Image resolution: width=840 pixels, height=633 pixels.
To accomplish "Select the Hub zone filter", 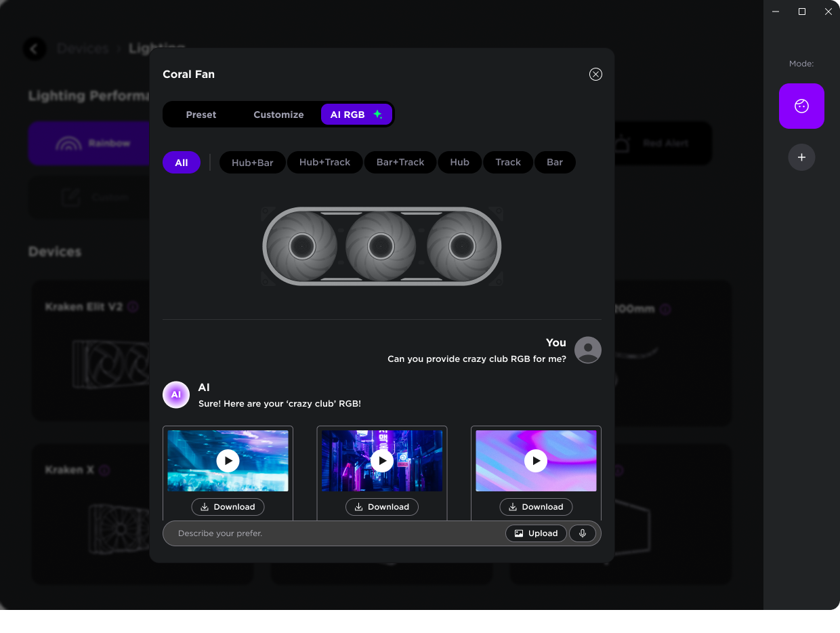I will 460,163.
